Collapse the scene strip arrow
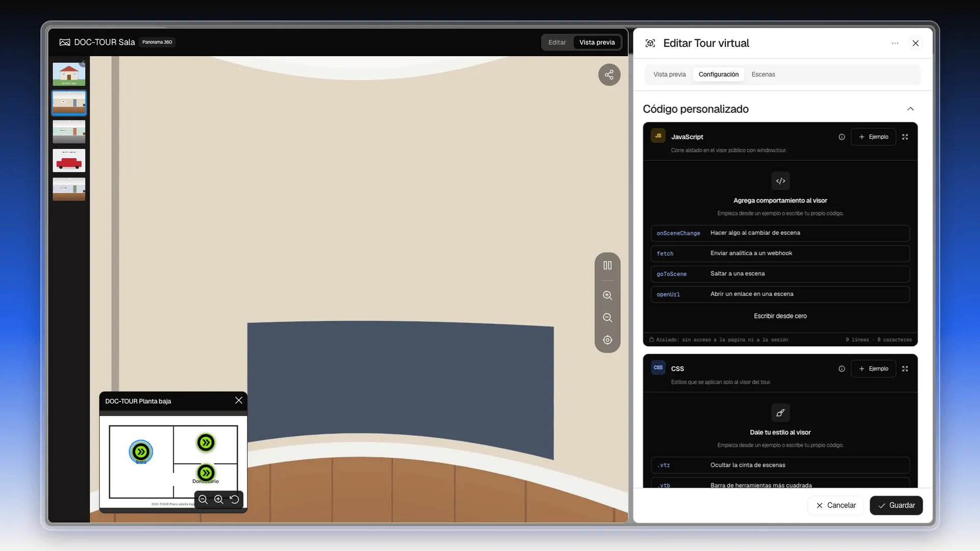Screen dimensions: 980x551 pyautogui.click(x=83, y=63)
